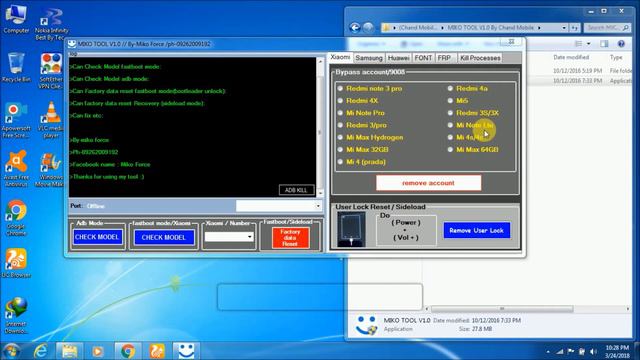Click MIKO TOOL V1.0 path segment

(491, 28)
